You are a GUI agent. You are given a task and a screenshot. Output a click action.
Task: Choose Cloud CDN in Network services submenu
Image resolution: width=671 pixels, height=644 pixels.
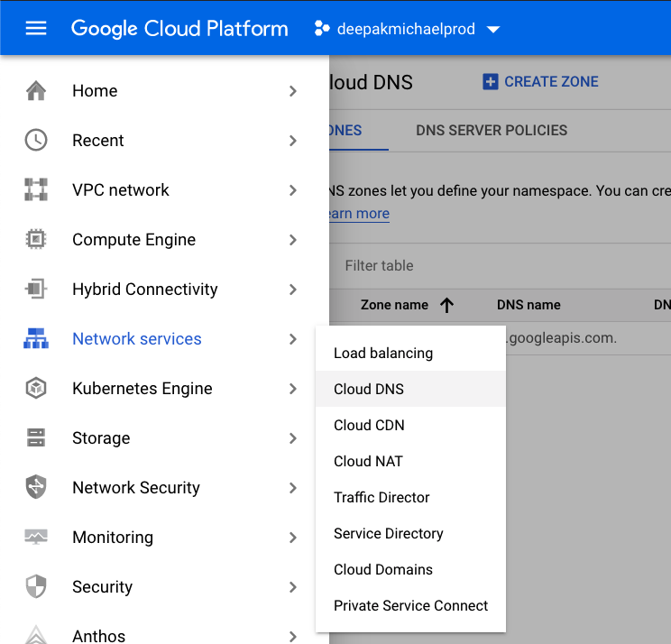369,426
